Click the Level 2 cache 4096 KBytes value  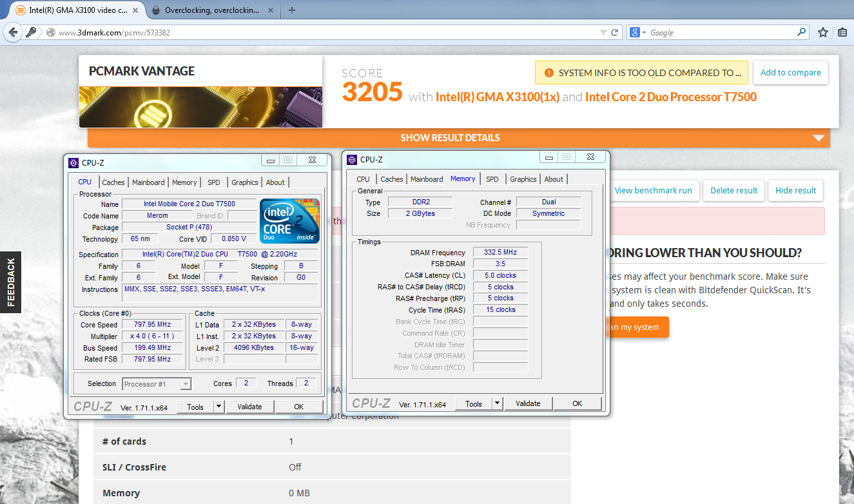254,347
